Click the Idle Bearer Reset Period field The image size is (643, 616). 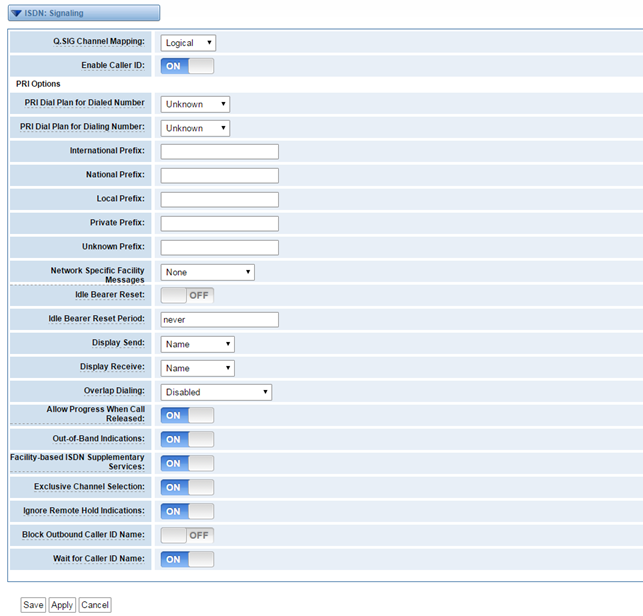(219, 319)
